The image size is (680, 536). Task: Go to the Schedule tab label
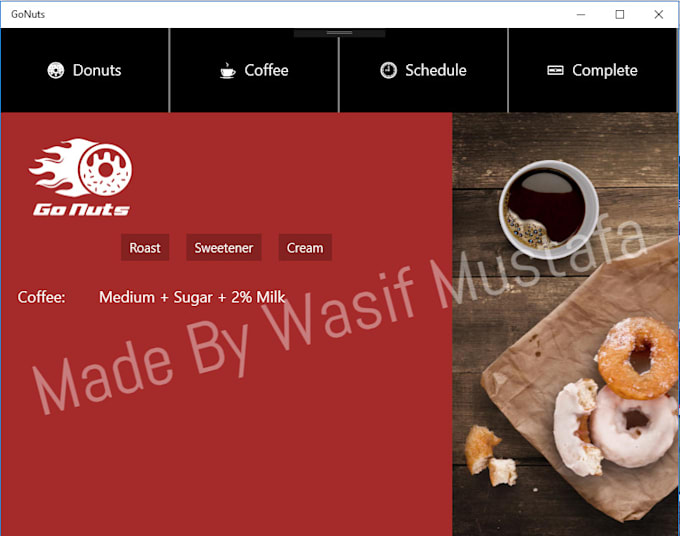[436, 70]
